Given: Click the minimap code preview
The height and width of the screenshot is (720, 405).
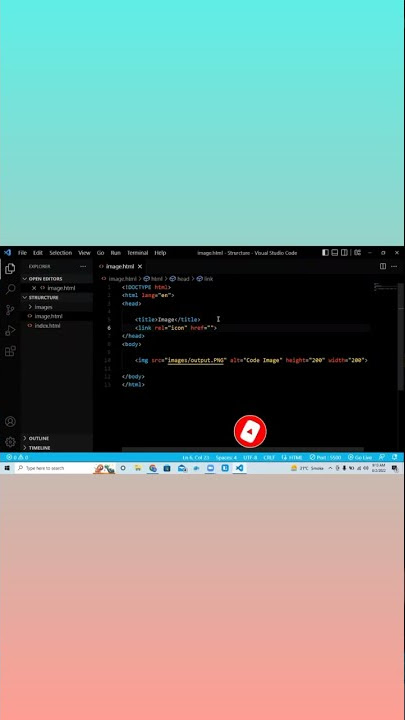Looking at the screenshot, I should (385, 287).
